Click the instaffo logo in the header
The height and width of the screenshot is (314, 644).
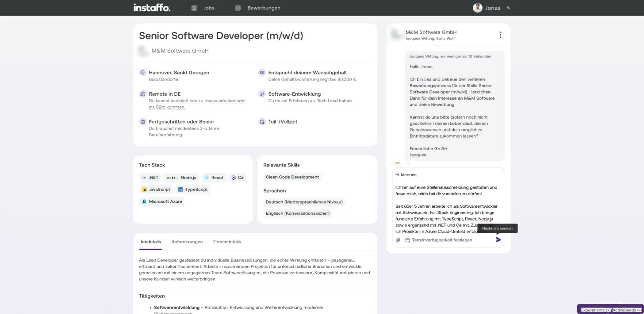click(x=152, y=8)
